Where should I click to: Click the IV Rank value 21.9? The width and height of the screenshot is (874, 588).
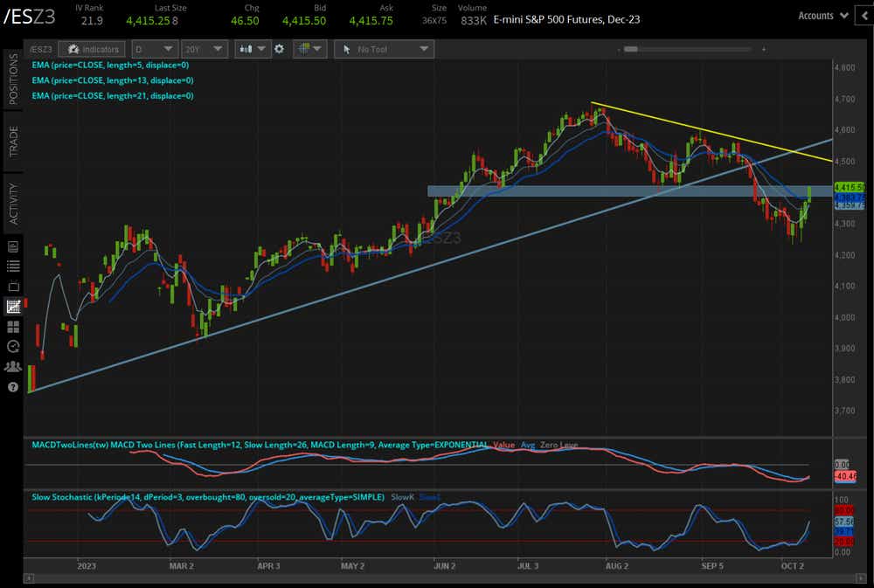[x=92, y=21]
